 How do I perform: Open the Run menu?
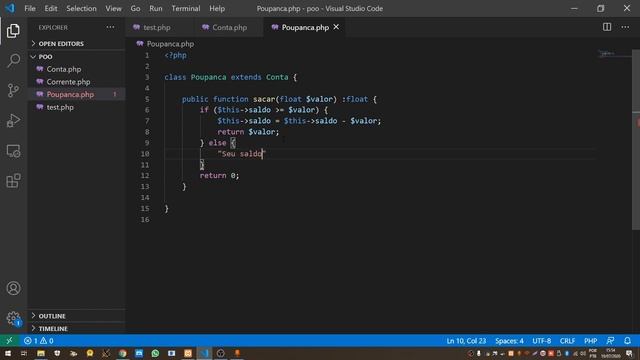(x=156, y=8)
